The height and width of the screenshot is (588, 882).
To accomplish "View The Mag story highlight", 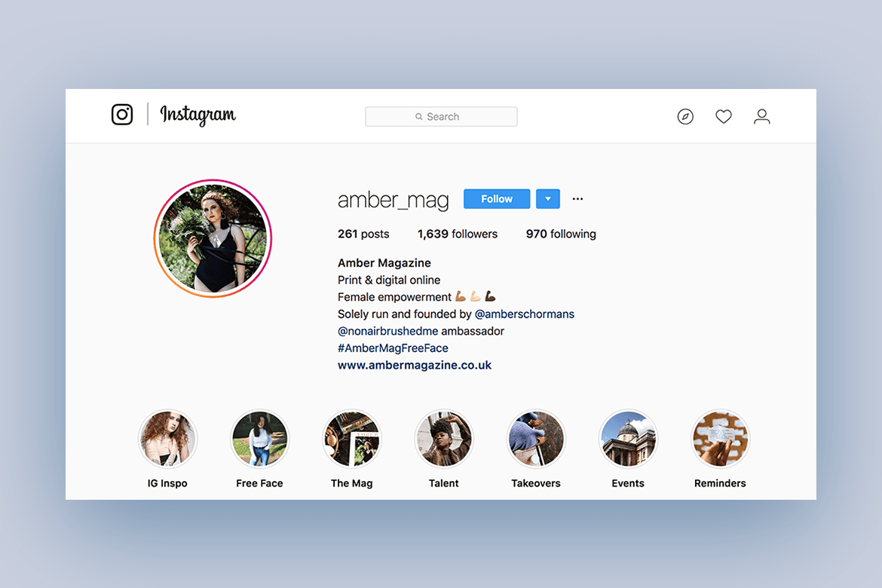I will click(x=351, y=438).
